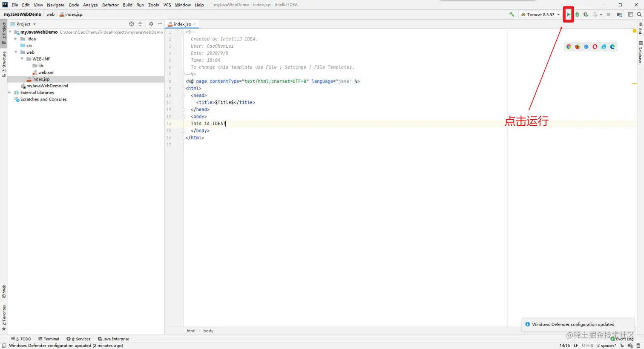Open the Navigate menu
The width and height of the screenshot is (644, 349).
[56, 5]
